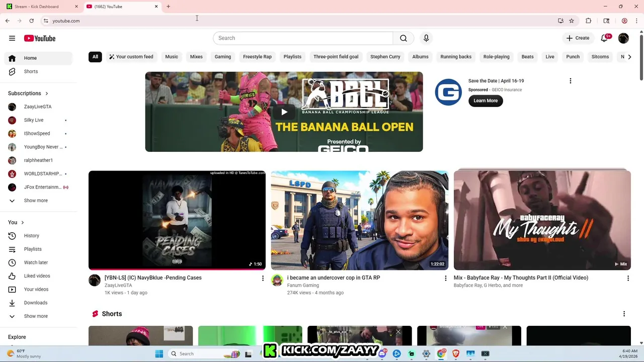Image resolution: width=644 pixels, height=362 pixels.
Task: Open WORLDSTARHIP subscription channel
Action: 38,174
